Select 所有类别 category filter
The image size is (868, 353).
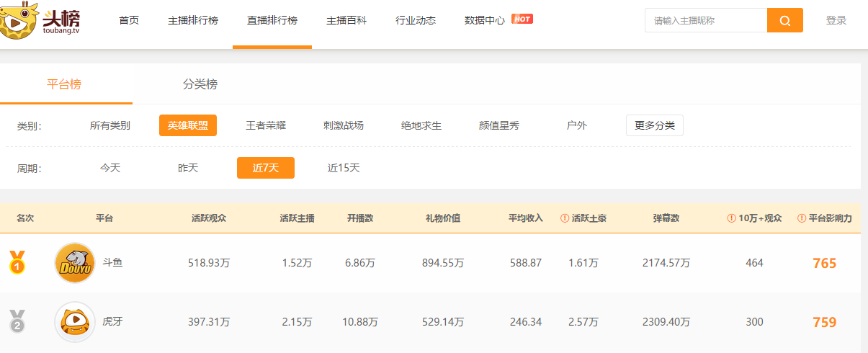[x=110, y=125]
